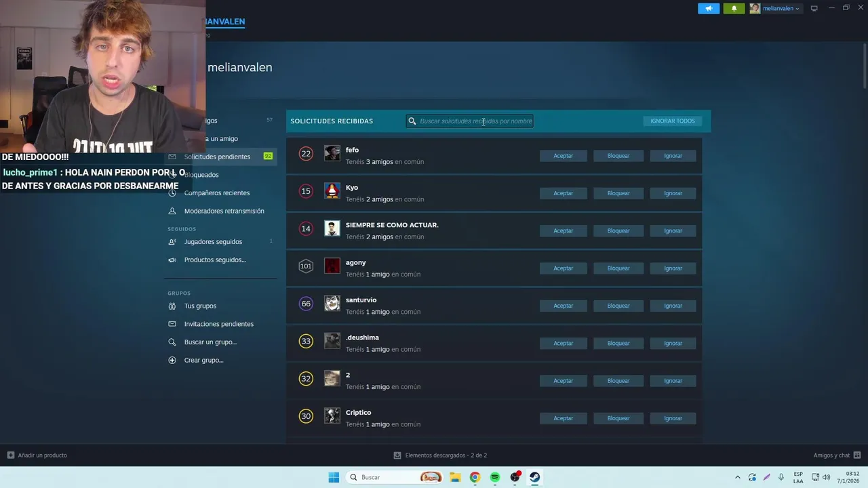
Task: Expand the melianvalen account dropdown
Action: pos(775,9)
